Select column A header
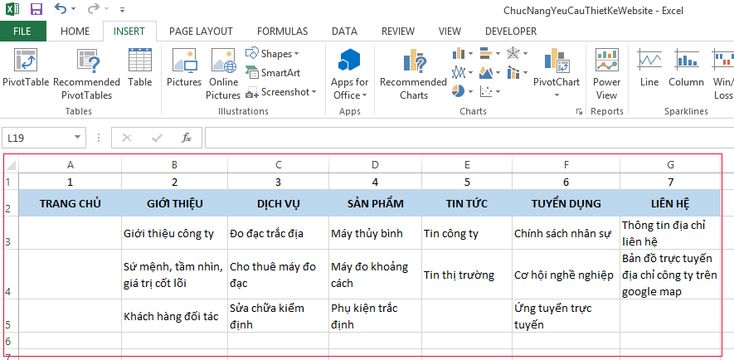734x360 pixels. pyautogui.click(x=70, y=165)
